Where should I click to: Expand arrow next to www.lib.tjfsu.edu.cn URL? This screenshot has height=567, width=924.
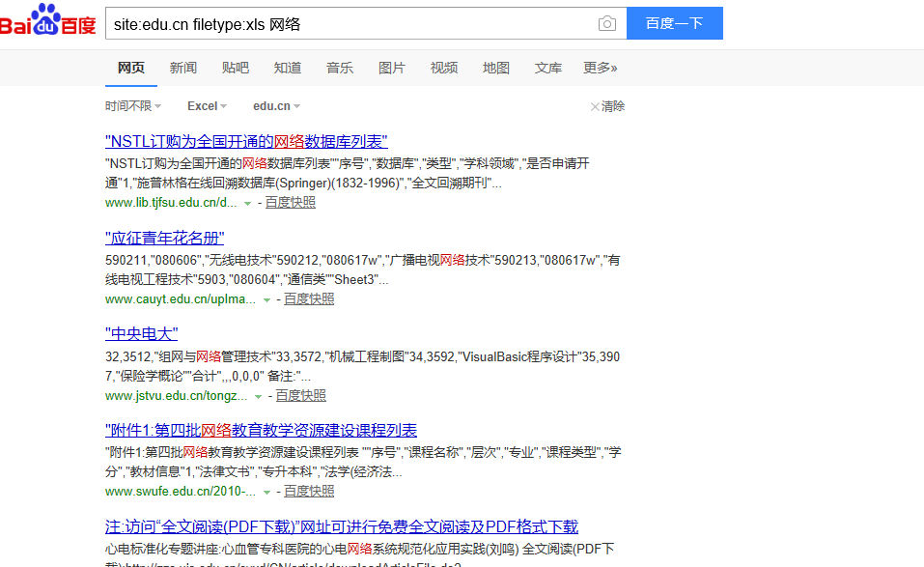[247, 204]
